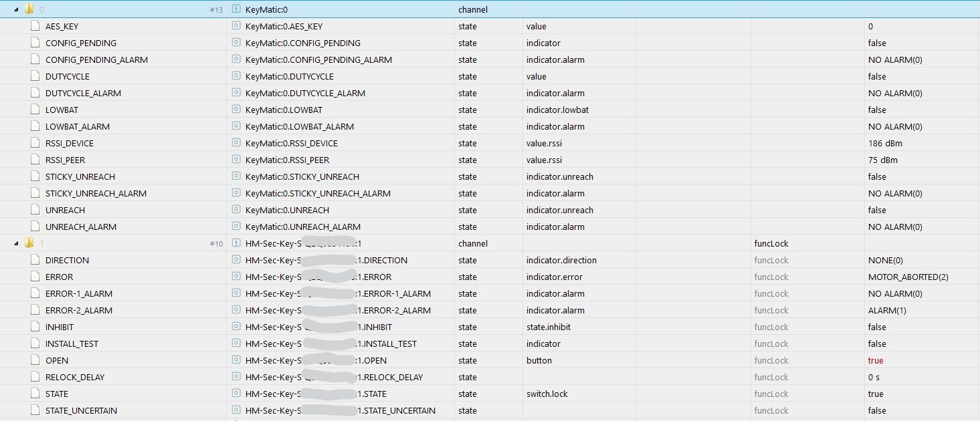980x421 pixels.
Task: Select the RSSI_DEVICE file icon
Action: tap(35, 143)
